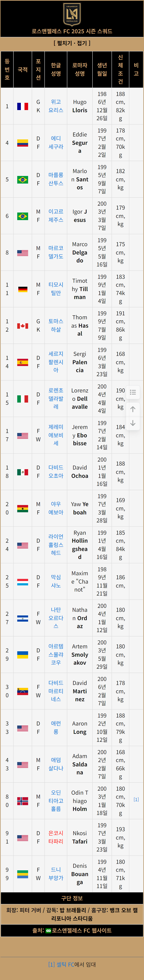Jump to top with the up arrow

[x=133, y=409]
